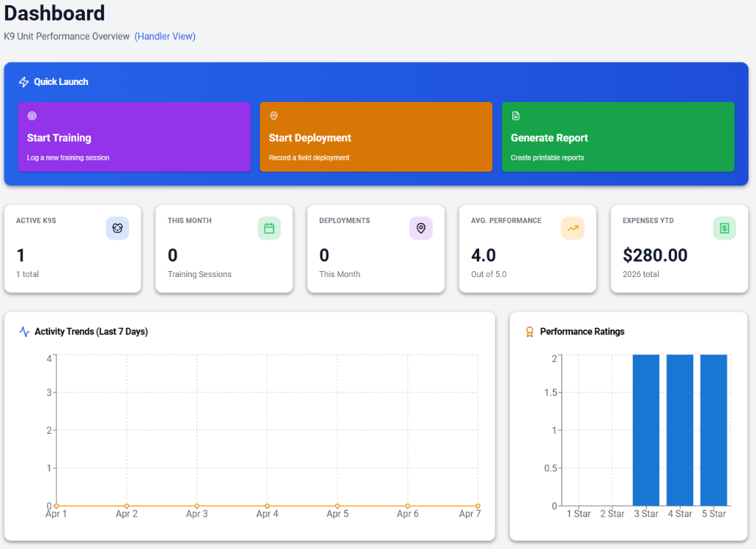Click the Apr 2 data point on activity chart

pos(127,506)
